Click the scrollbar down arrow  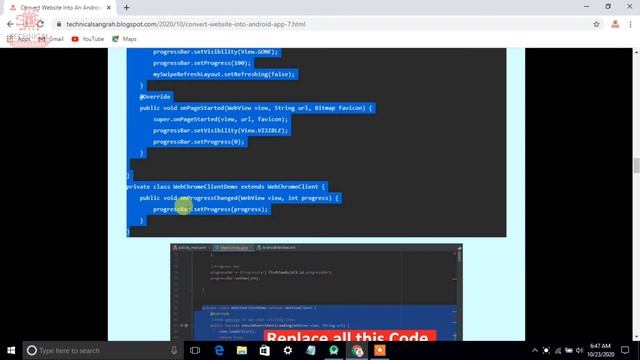tap(636, 337)
